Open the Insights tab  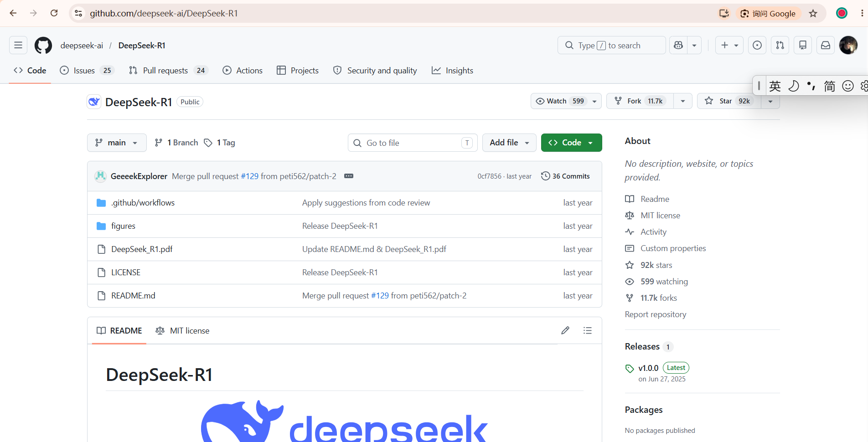[x=453, y=70]
